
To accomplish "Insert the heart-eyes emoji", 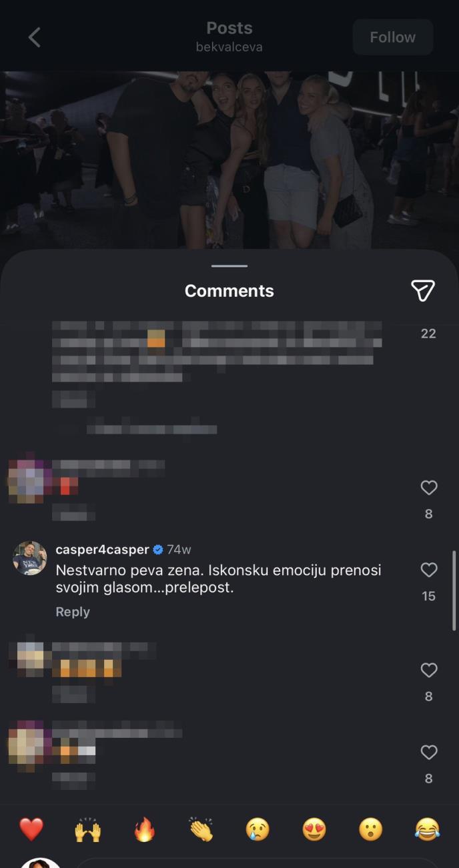I will [x=314, y=829].
